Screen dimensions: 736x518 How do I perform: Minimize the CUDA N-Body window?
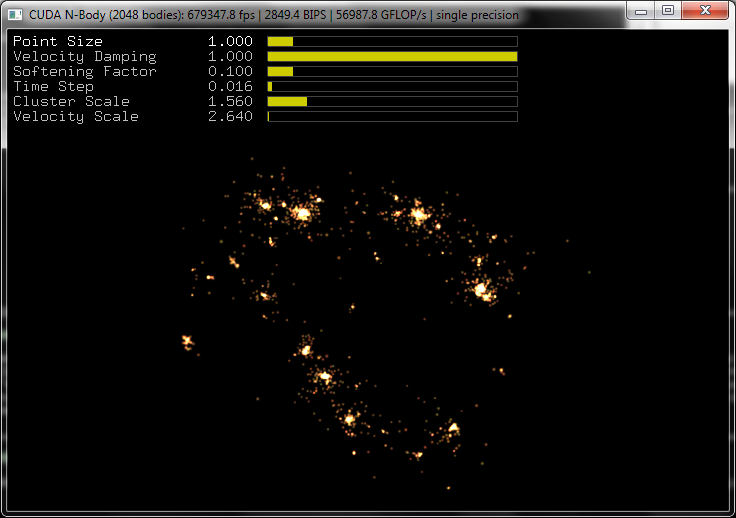pyautogui.click(x=641, y=11)
